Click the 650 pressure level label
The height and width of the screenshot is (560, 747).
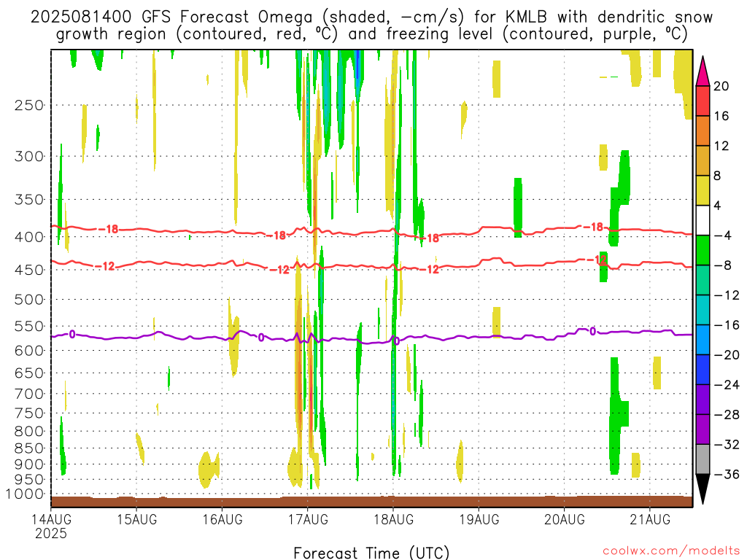(29, 373)
